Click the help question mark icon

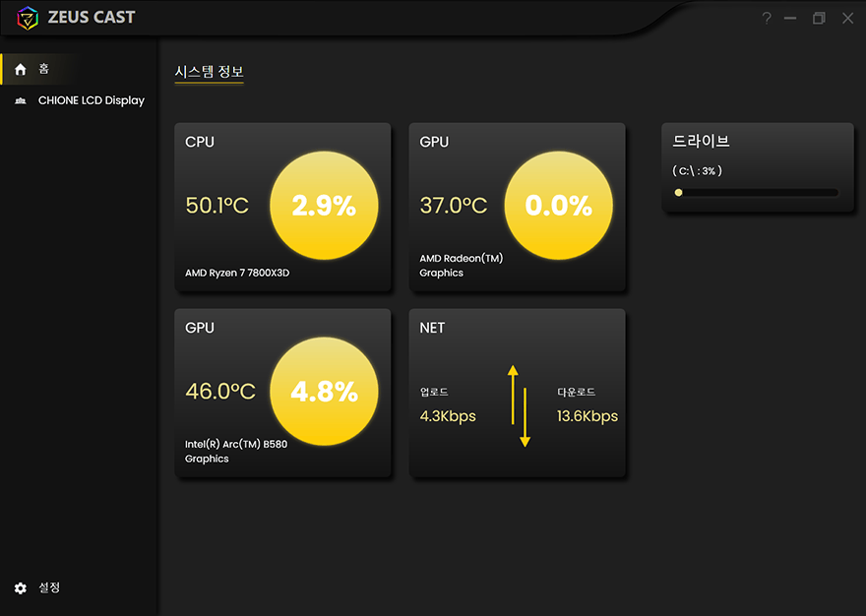pos(767,19)
